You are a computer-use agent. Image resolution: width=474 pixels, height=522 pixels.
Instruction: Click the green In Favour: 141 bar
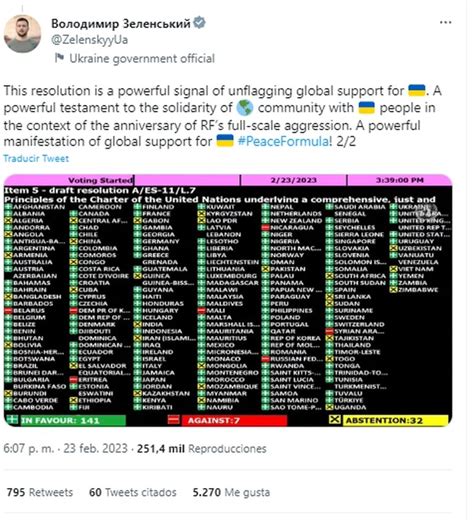click(x=73, y=421)
